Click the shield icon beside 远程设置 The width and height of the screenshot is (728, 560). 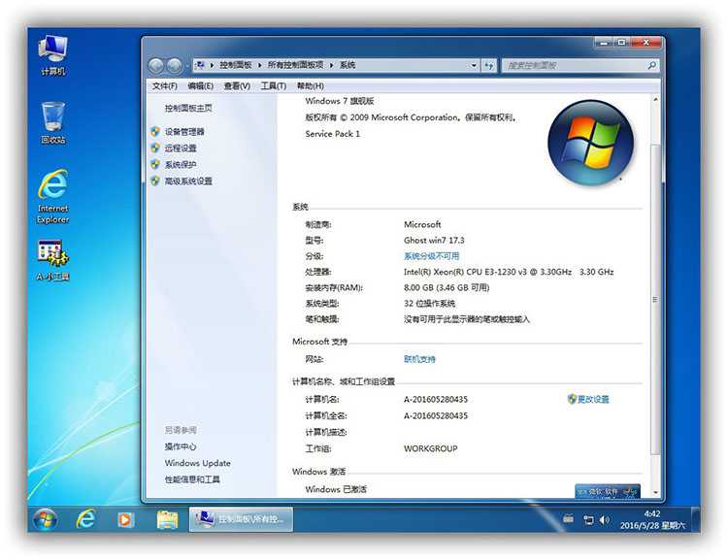coord(155,148)
